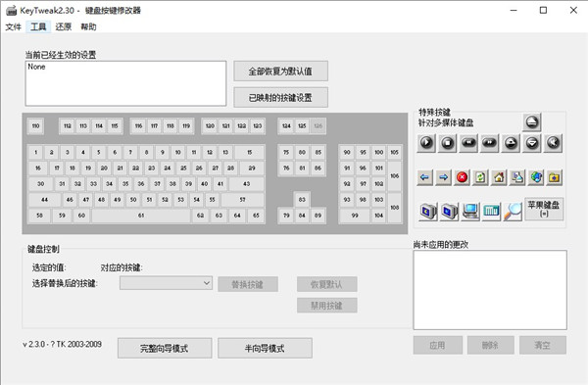Select keyboard key 124

tap(286, 126)
